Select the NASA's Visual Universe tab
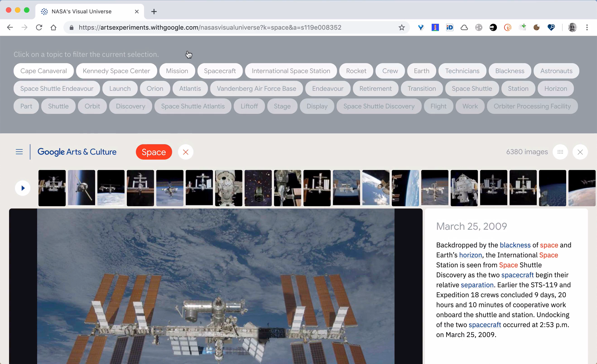597x364 pixels. coord(82,11)
